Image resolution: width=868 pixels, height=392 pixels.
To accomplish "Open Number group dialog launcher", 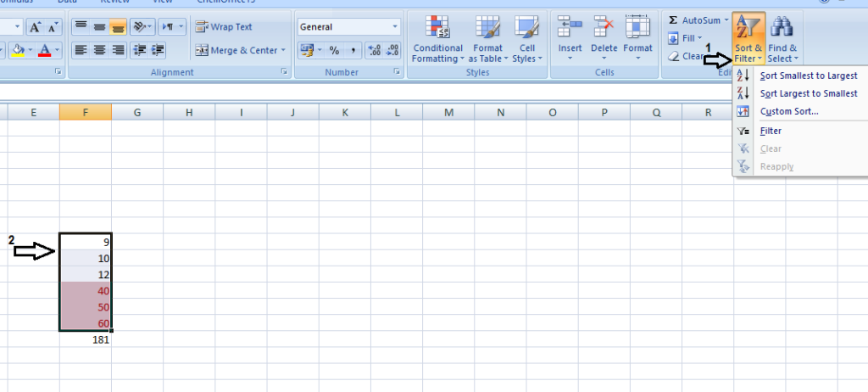I will [x=397, y=71].
